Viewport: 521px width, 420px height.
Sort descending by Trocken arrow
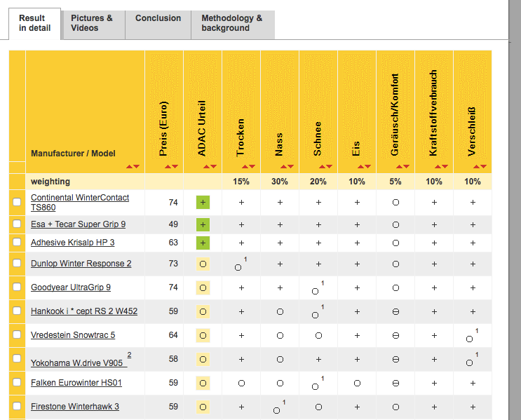[252, 166]
